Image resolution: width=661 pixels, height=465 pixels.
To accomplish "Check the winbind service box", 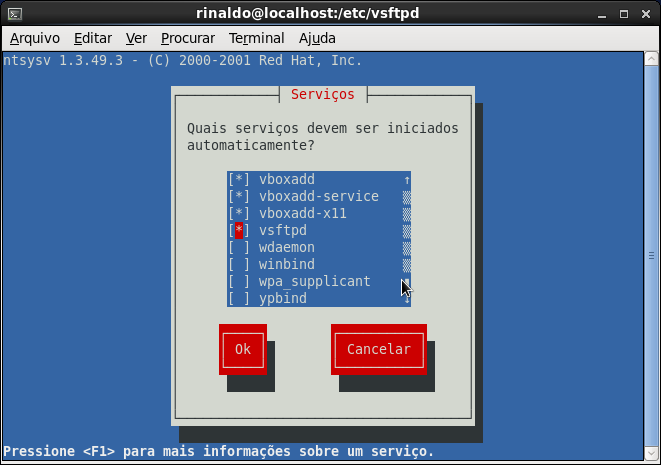I will pyautogui.click(x=239, y=265).
